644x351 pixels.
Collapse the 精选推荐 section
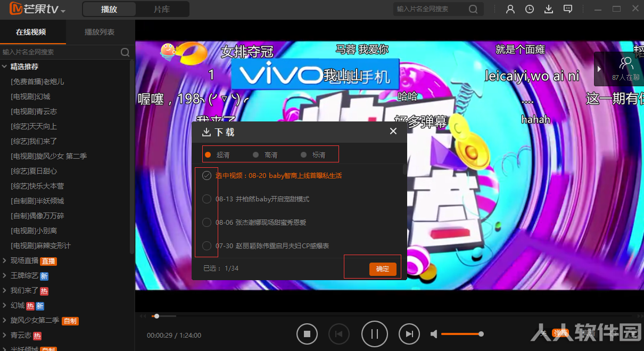(x=5, y=67)
